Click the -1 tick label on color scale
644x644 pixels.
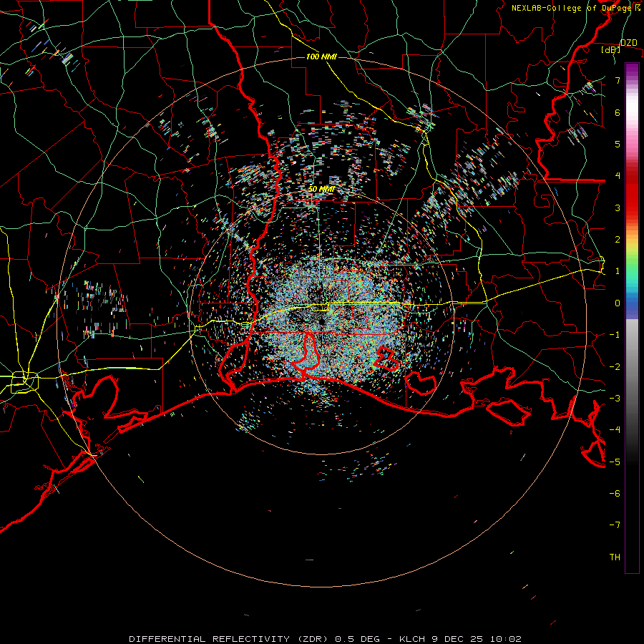coord(615,335)
